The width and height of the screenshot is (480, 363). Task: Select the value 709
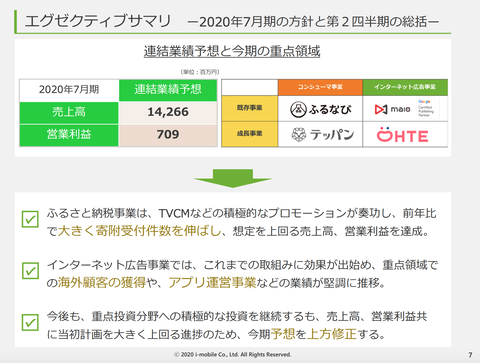(168, 135)
